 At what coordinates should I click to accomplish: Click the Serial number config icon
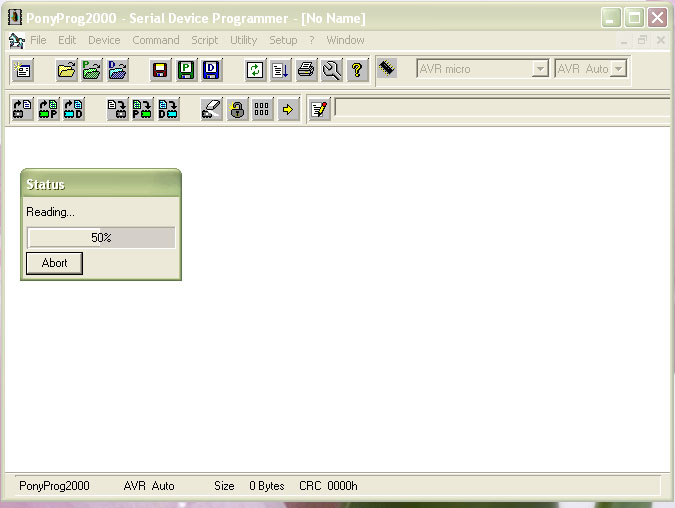click(x=262, y=109)
